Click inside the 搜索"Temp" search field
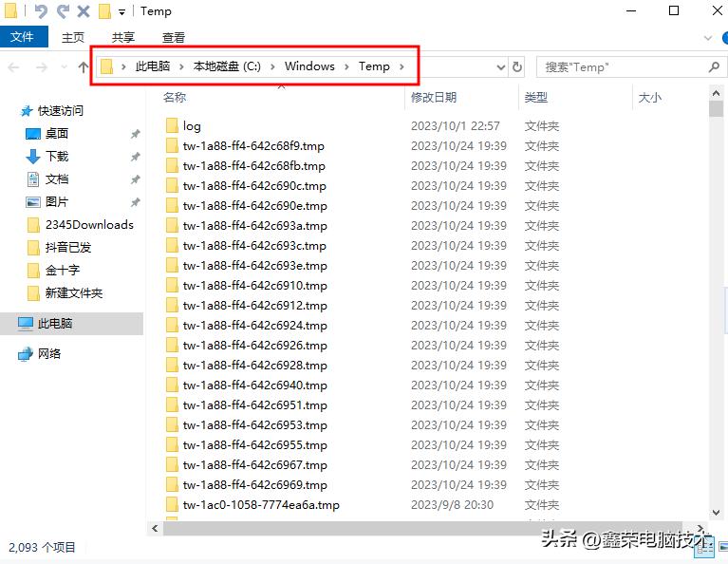728x564 pixels. 622,66
